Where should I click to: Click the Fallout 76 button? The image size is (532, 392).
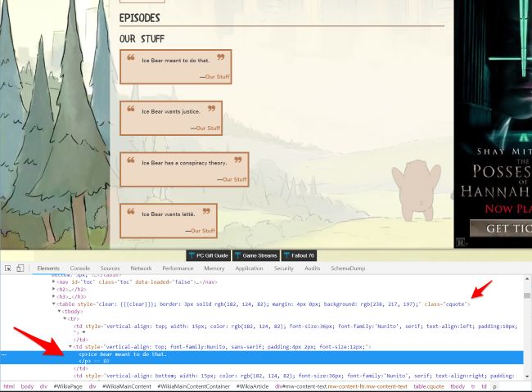299,255
